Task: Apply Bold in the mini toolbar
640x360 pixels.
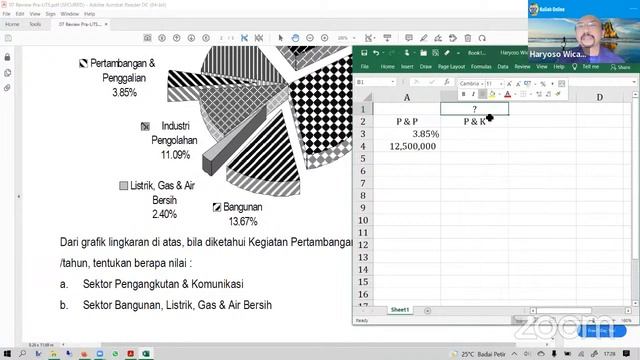Action: click(463, 94)
